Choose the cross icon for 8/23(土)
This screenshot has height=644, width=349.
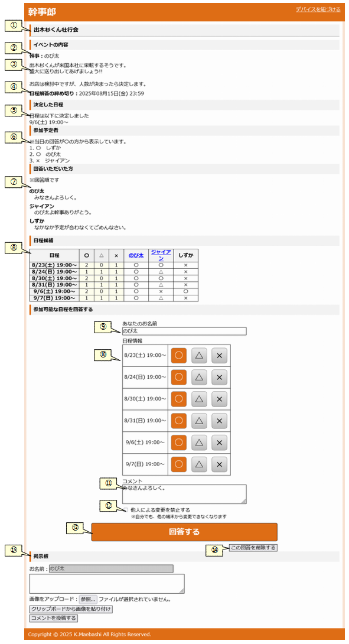coord(219,356)
